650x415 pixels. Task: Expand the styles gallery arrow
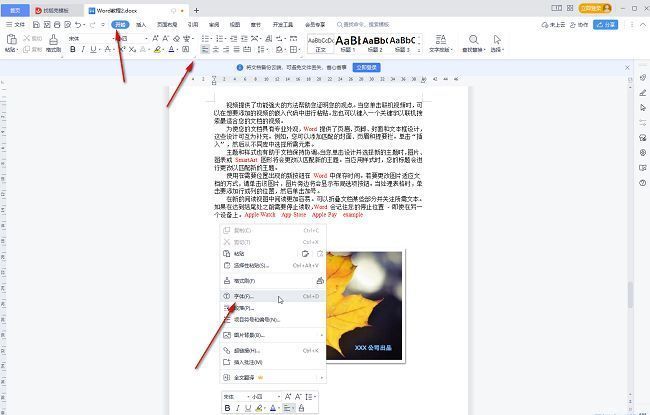tap(419, 50)
